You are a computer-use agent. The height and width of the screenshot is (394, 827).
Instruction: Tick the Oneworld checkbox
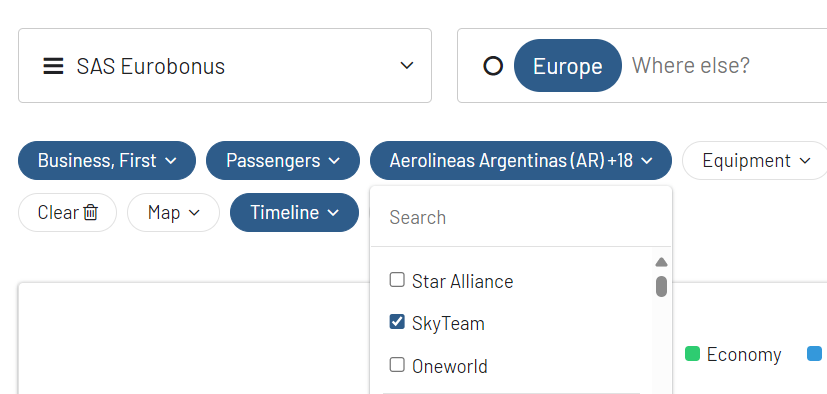[x=397, y=364]
